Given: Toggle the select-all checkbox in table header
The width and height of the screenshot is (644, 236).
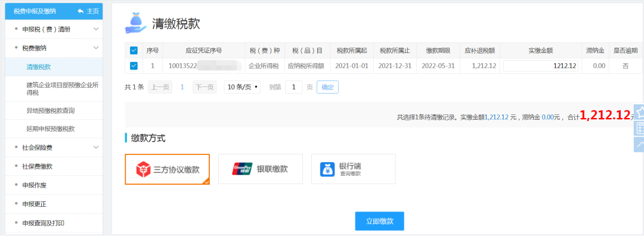Looking at the screenshot, I should tap(134, 51).
